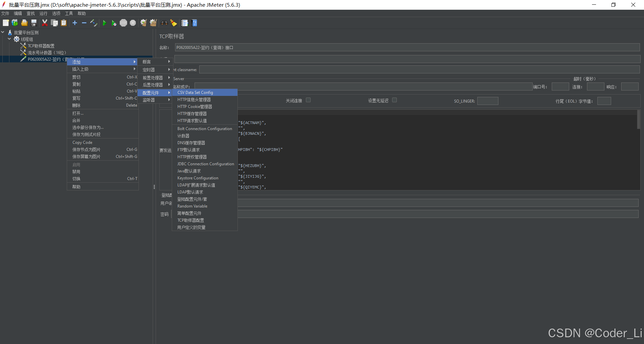
Task: Click the 密码 input field
Action: point(405,214)
